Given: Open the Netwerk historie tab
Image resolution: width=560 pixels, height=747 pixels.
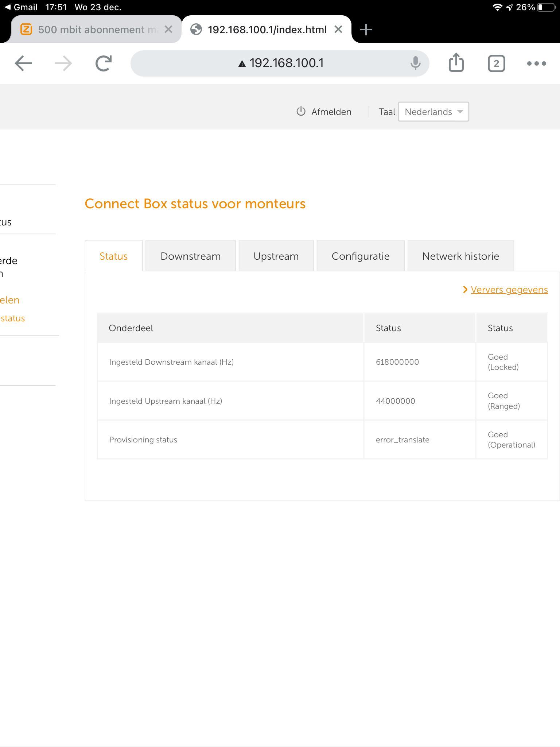Looking at the screenshot, I should pyautogui.click(x=460, y=256).
